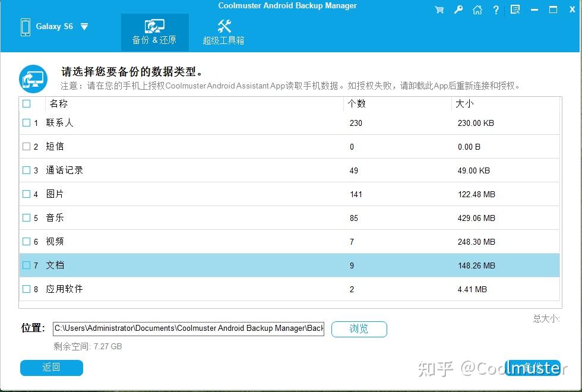Toggle the select-all checkbox in header
The height and width of the screenshot is (392, 582).
(26, 103)
